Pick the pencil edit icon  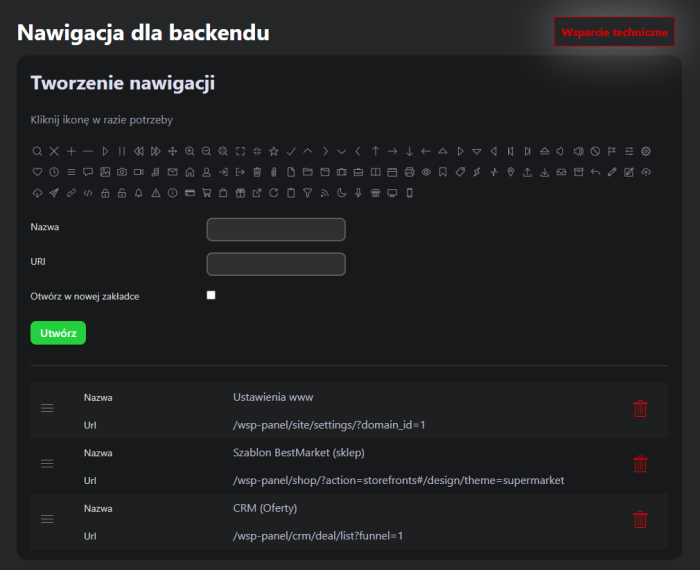(612, 172)
